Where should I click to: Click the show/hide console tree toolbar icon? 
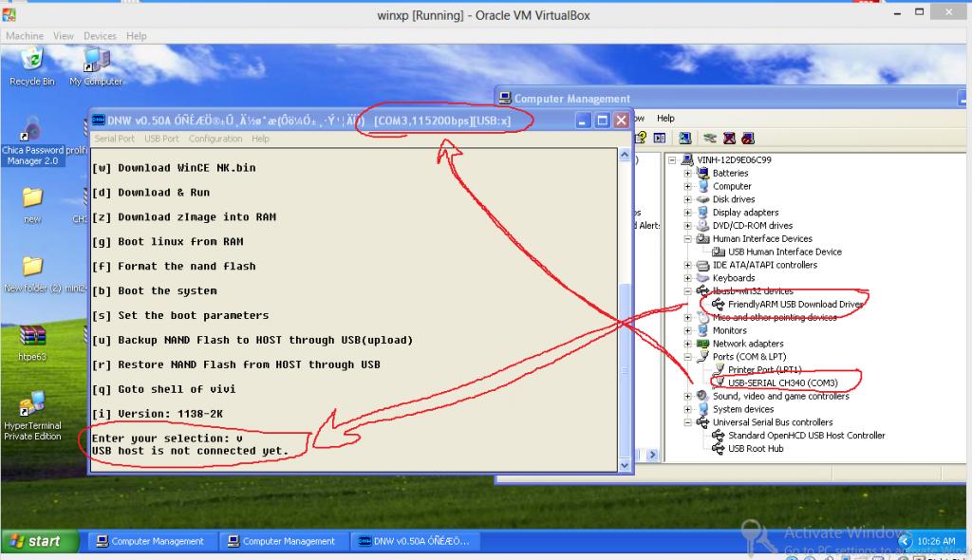coord(660,138)
